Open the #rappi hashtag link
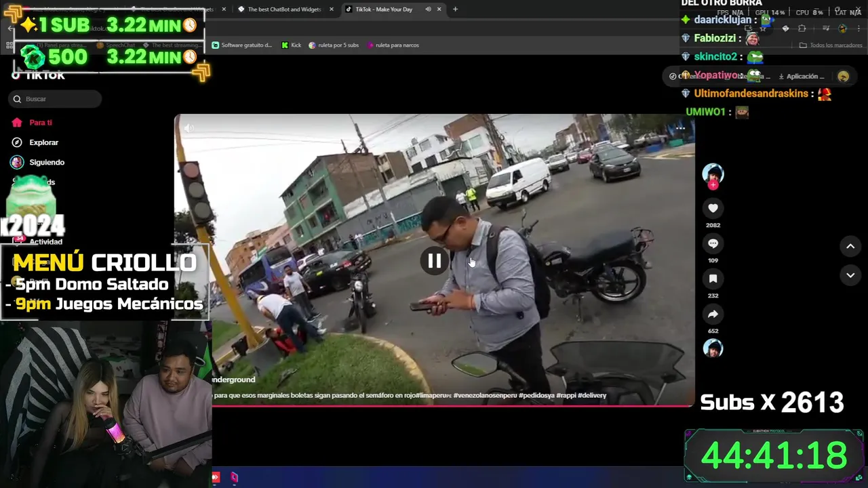This screenshot has width=868, height=488. tap(566, 395)
